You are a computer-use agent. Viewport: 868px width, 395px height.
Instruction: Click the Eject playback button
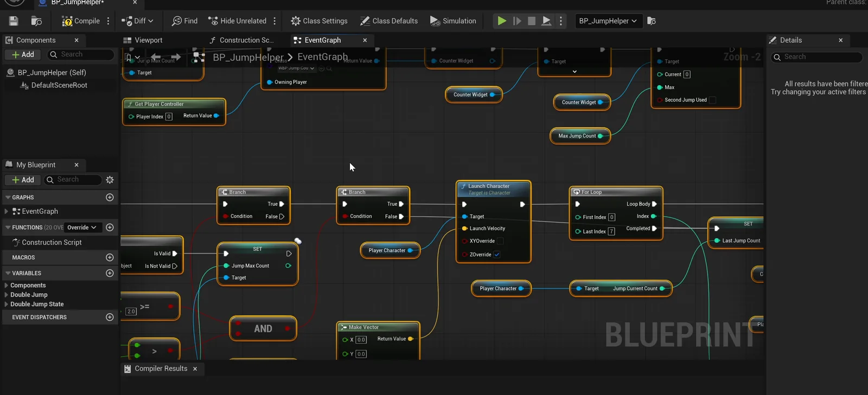[x=547, y=21]
